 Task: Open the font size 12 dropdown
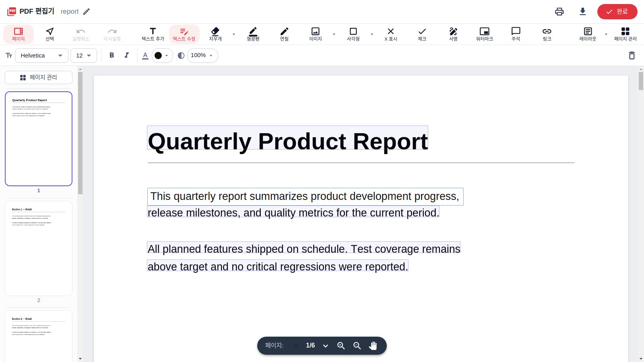[84, 56]
